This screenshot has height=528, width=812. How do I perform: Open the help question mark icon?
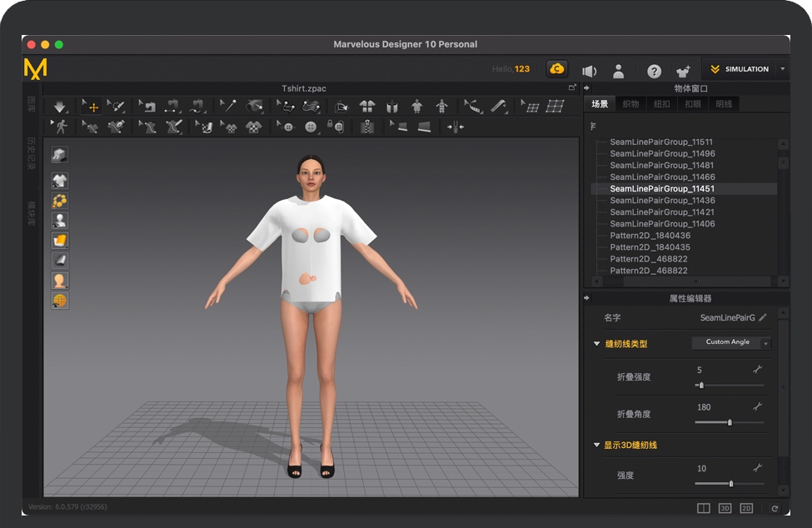tap(655, 71)
